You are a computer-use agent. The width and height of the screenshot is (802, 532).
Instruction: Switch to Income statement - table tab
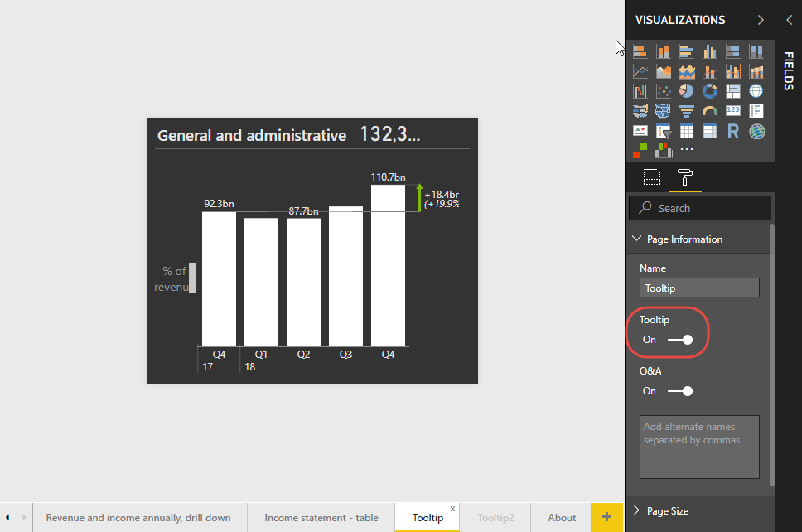pos(321,518)
